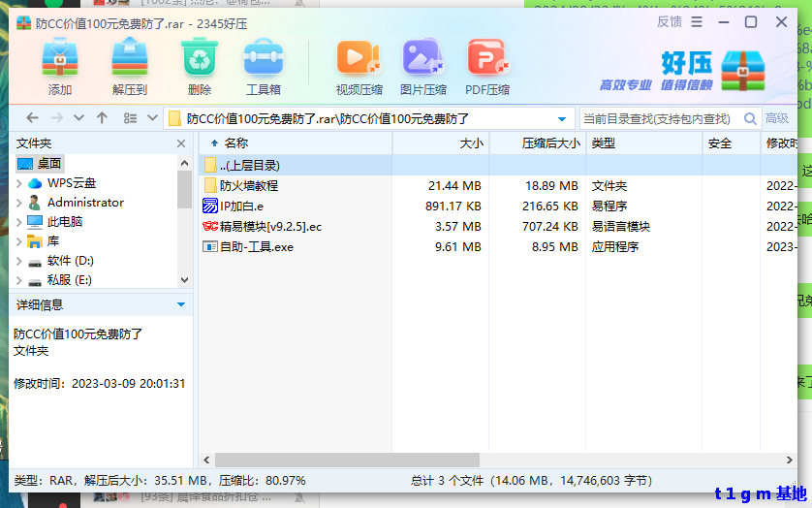Viewport: 812px width, 508px height.
Task: Click the 高级 advanced search button
Action: 778,118
